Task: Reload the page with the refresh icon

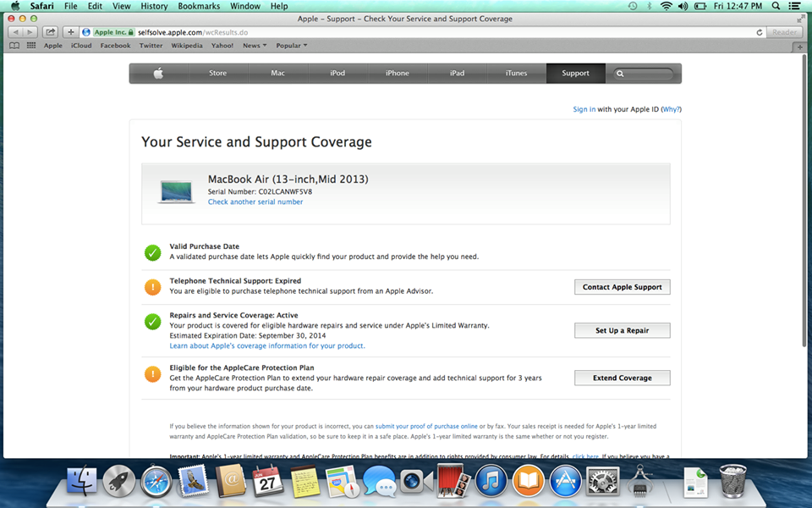Action: coord(760,32)
